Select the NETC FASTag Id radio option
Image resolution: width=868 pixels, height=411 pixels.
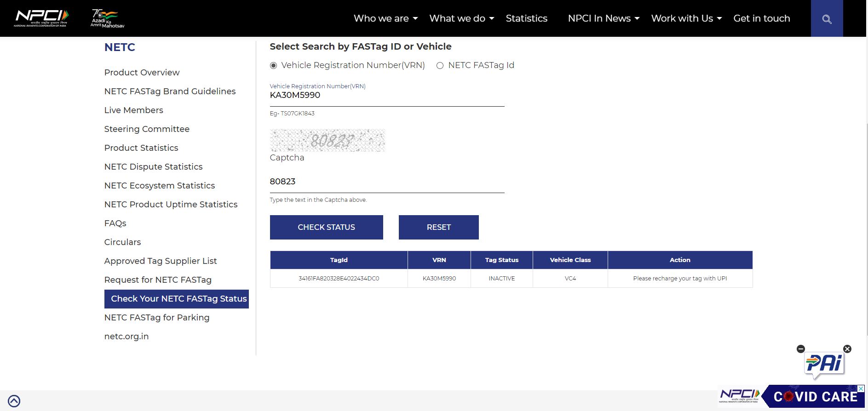(440, 66)
